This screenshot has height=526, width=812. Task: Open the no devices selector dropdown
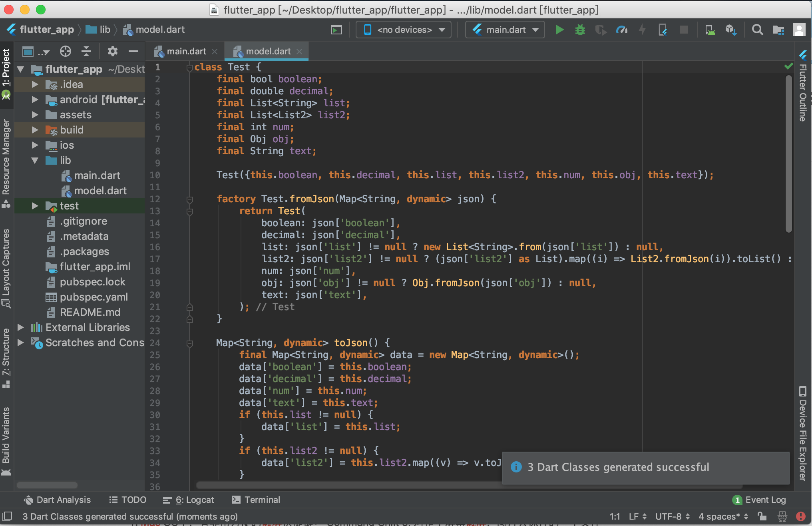(x=404, y=30)
